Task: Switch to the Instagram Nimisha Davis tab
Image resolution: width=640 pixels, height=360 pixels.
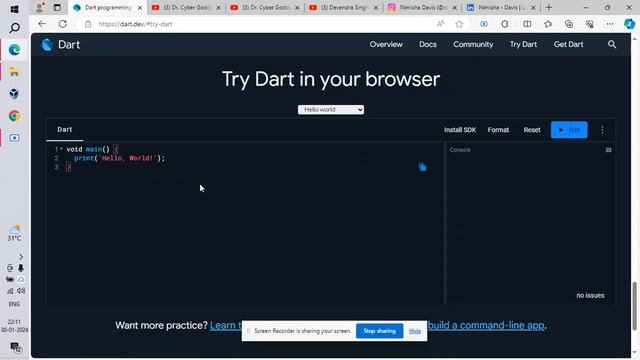Action: (422, 7)
